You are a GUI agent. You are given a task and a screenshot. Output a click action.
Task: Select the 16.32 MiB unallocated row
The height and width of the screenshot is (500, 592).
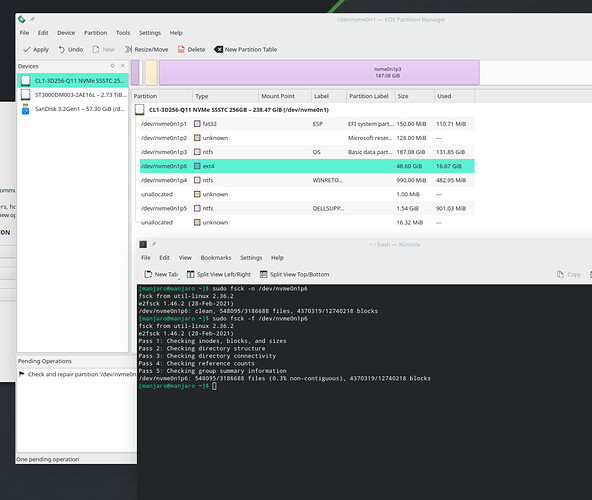click(307, 222)
